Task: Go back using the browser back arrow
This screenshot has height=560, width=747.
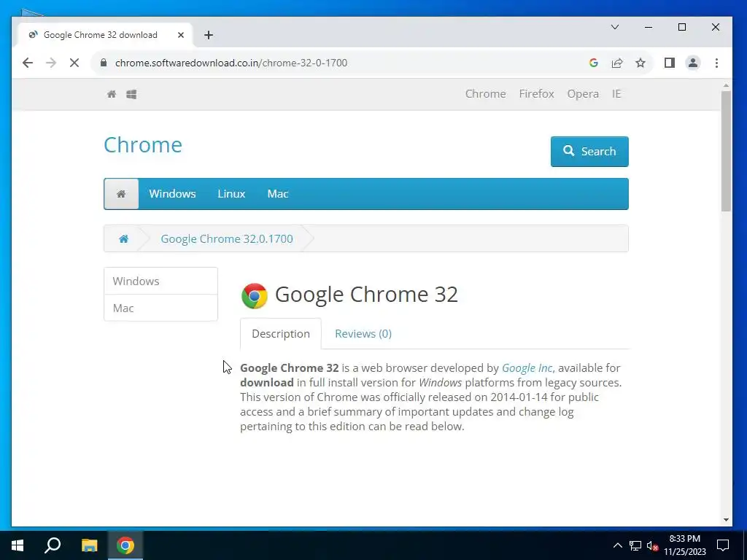Action: pos(28,63)
